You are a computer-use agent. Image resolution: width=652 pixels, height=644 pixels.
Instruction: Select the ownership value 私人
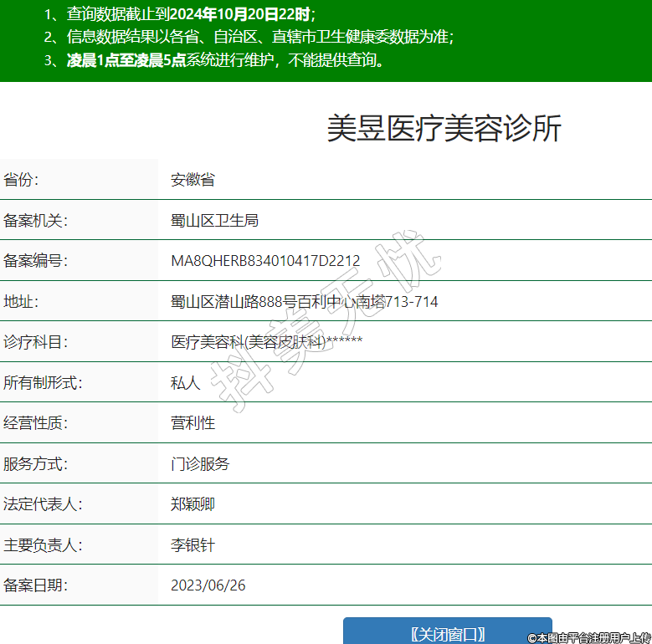pos(186,383)
